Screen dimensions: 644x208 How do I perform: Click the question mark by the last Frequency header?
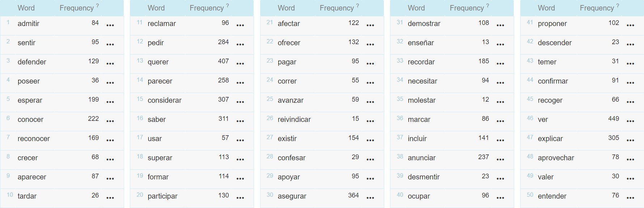point(618,6)
